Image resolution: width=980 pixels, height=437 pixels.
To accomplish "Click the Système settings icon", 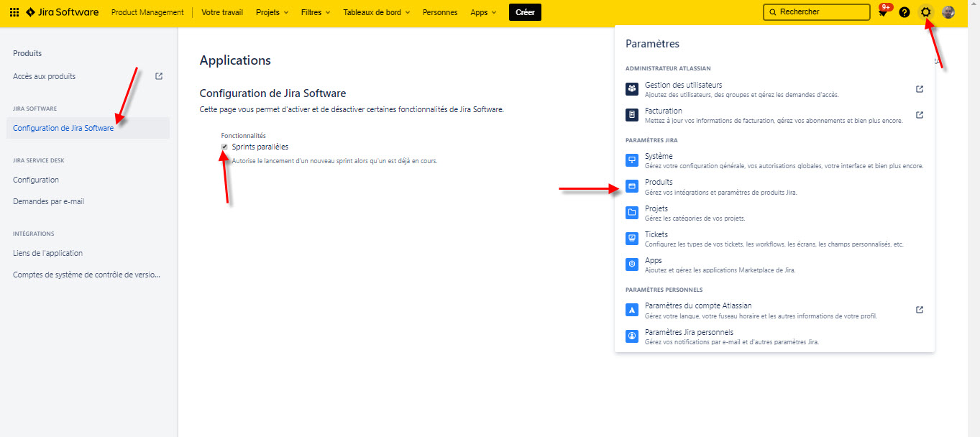I will pos(632,160).
